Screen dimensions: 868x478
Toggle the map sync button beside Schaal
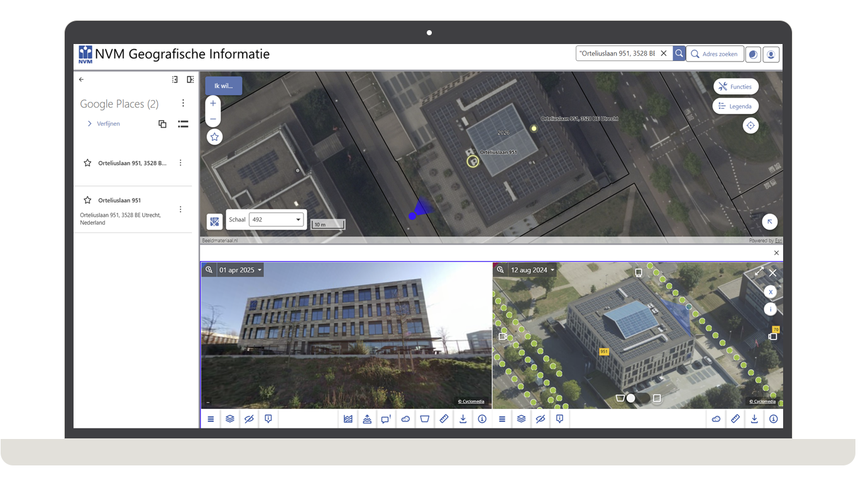tap(214, 221)
